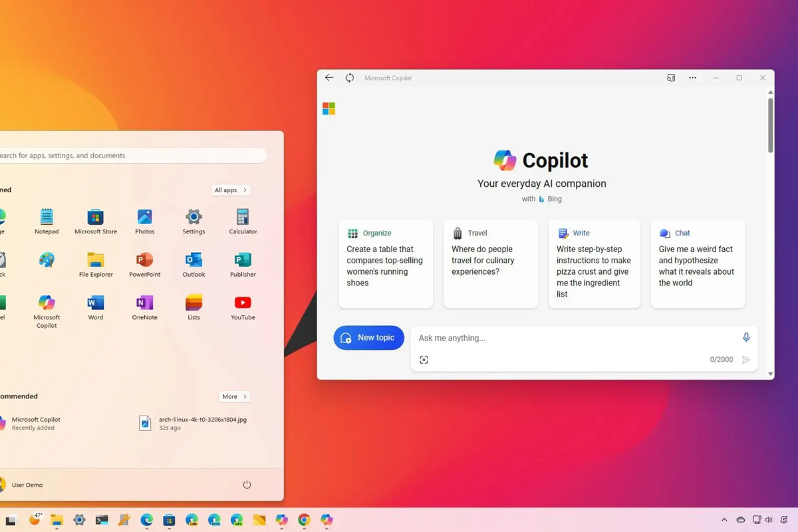This screenshot has height=532, width=798.
Task: Launch OneNote from the pinned apps
Action: 144,308
